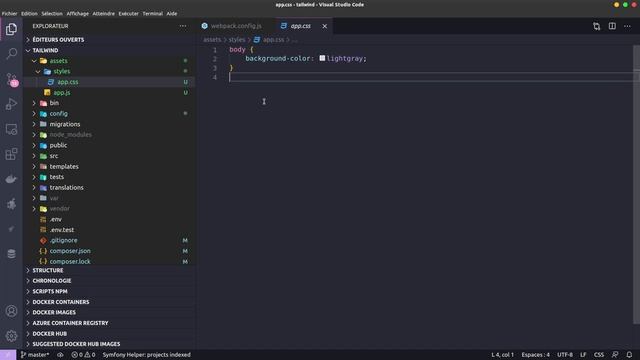Click 'assets' in the breadcrumb path
This screenshot has width=640, height=360.
click(212, 40)
